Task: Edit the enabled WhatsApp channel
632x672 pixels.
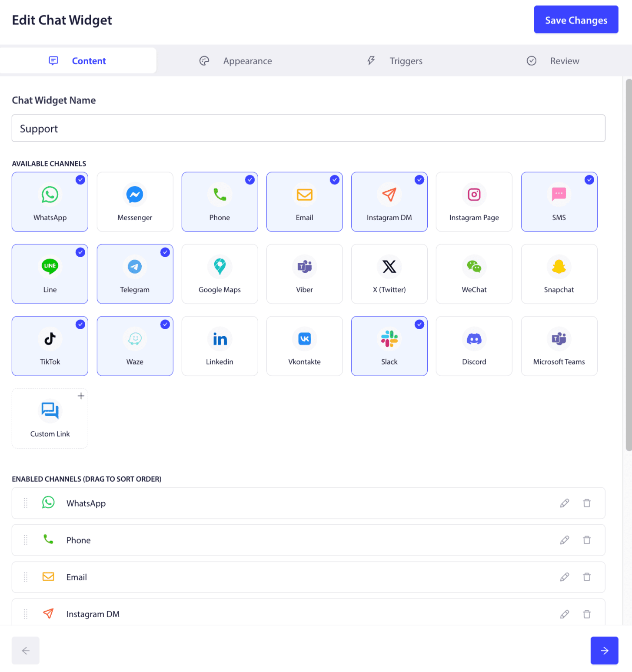Action: point(564,503)
